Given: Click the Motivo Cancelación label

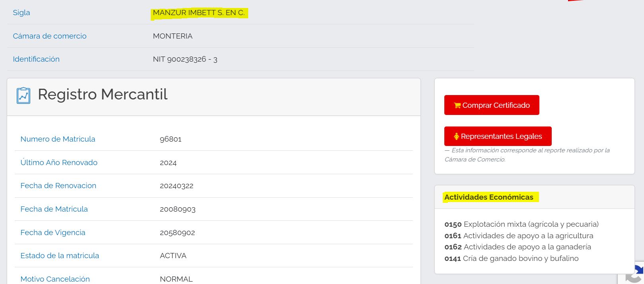Looking at the screenshot, I should pos(55,279).
